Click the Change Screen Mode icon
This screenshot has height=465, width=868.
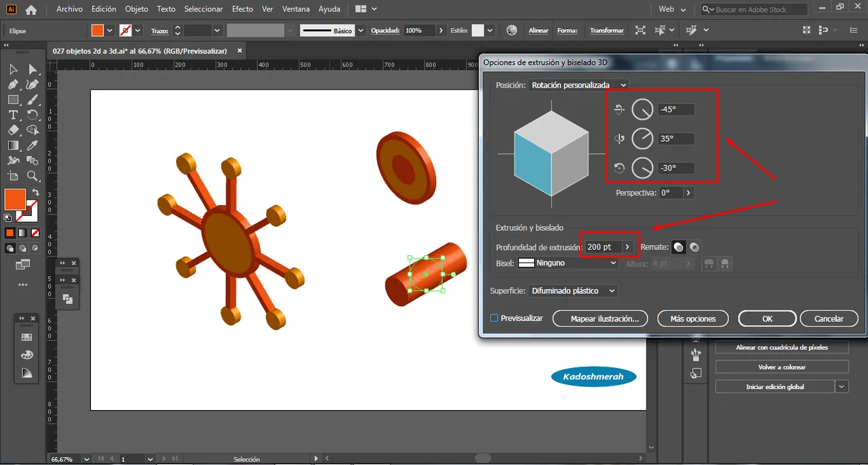point(22,264)
